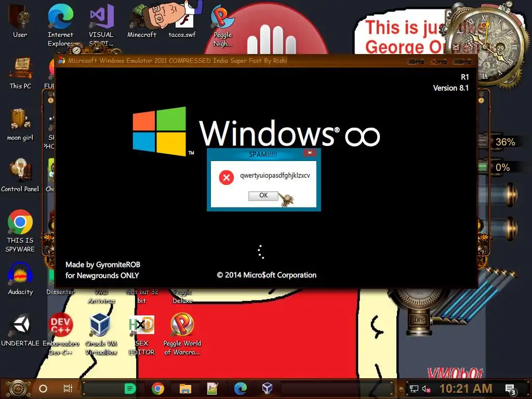Open Oracle VM VirtualBox desktop shortcut
Viewport: 532px width, 399px height.
pos(101,334)
